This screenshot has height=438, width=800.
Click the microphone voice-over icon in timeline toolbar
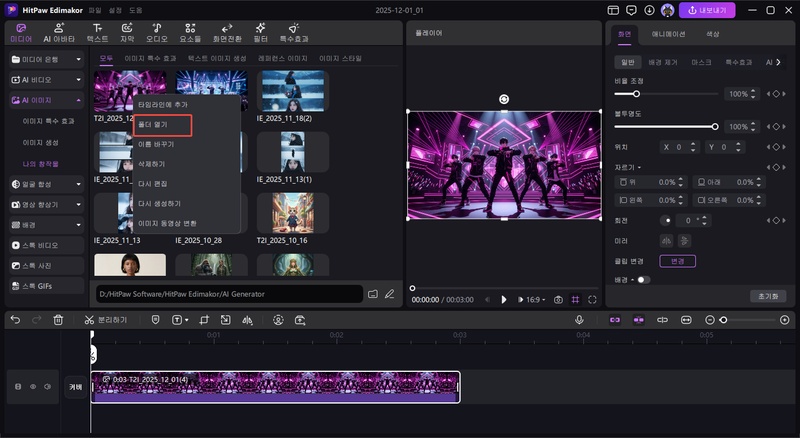click(579, 320)
